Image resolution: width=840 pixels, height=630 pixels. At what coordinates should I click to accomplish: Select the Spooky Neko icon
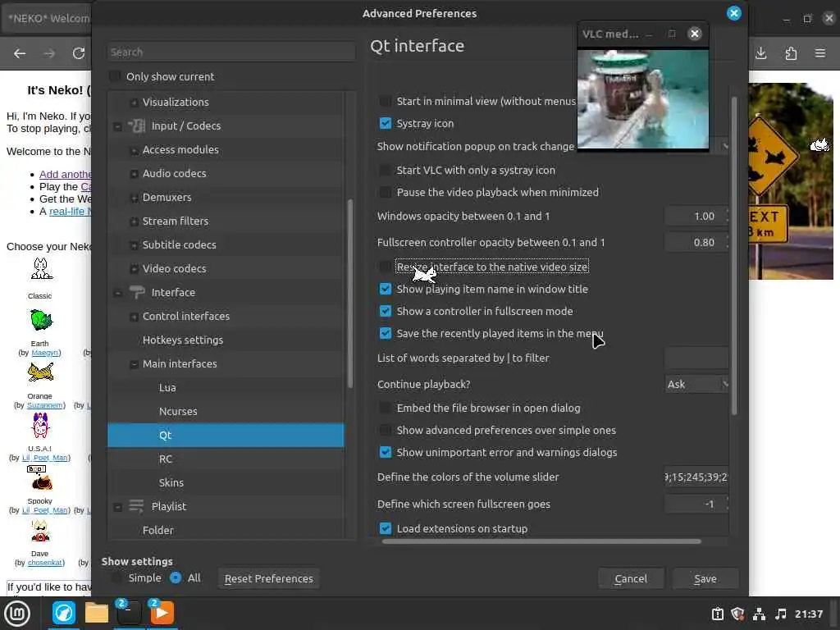coord(39,478)
